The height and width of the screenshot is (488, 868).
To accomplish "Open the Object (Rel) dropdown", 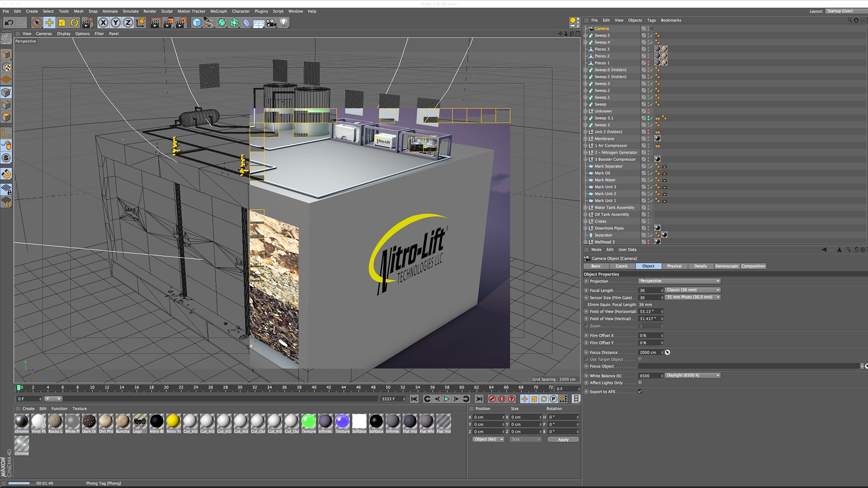I will (x=488, y=440).
